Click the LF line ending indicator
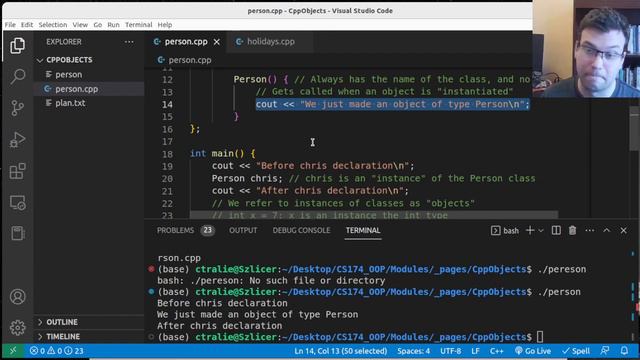The width and height of the screenshot is (640, 360). tap(475, 351)
